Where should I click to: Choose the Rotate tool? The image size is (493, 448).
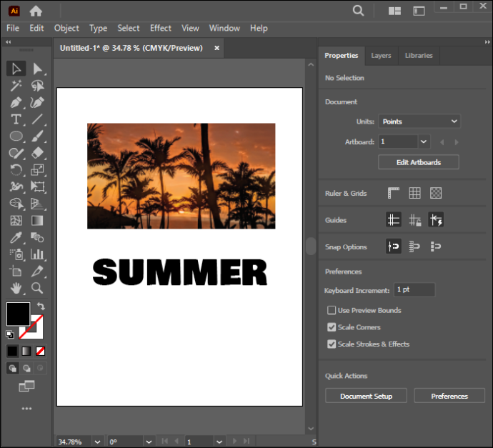pos(16,170)
